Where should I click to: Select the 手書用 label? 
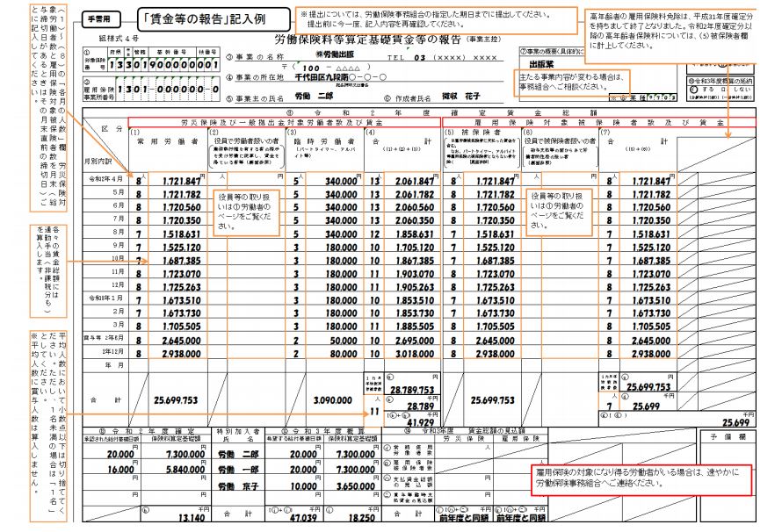click(101, 19)
